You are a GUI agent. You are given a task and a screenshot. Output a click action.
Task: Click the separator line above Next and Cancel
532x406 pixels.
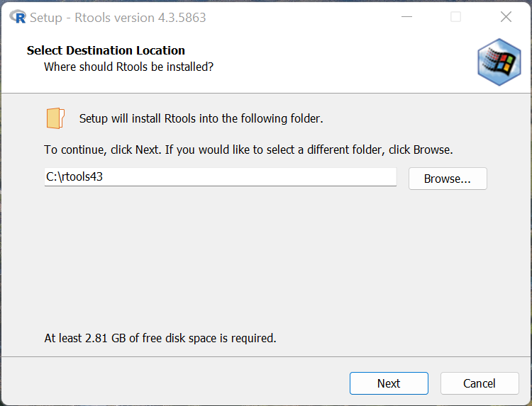266,357
